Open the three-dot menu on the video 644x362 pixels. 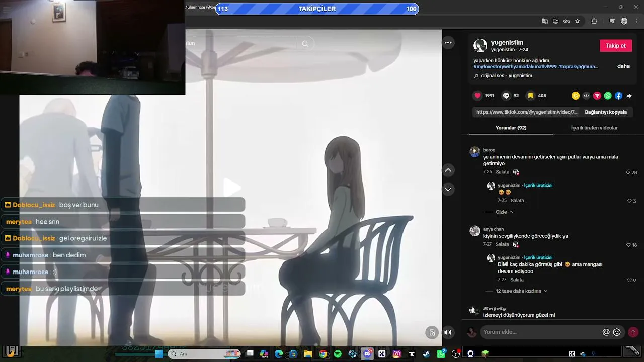(x=448, y=43)
